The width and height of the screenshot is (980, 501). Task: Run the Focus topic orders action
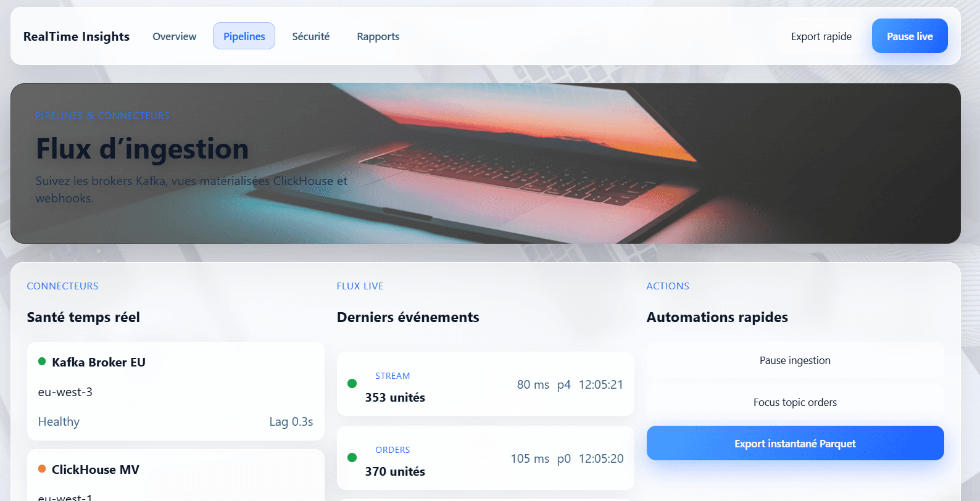795,402
